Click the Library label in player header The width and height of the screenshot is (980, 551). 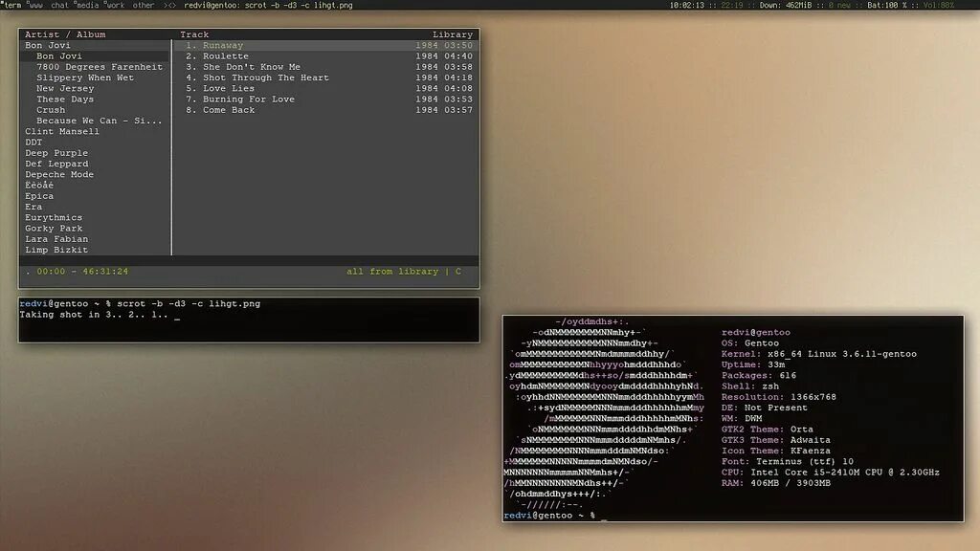tap(453, 34)
